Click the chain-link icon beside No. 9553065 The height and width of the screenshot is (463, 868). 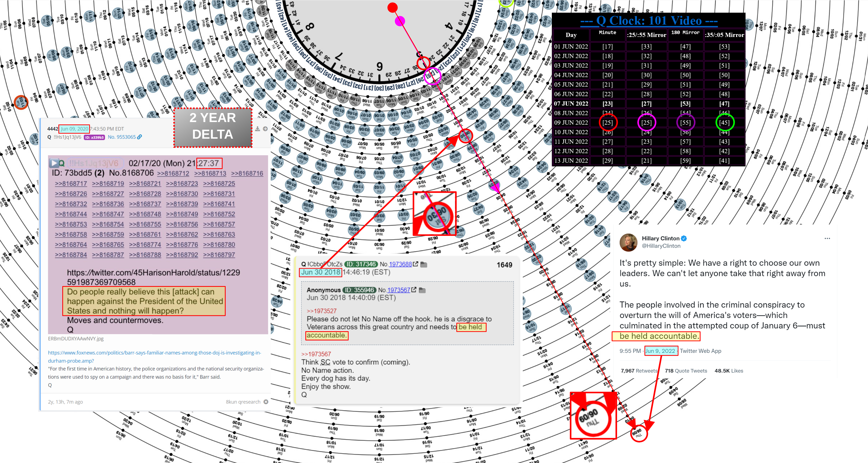coord(140,137)
